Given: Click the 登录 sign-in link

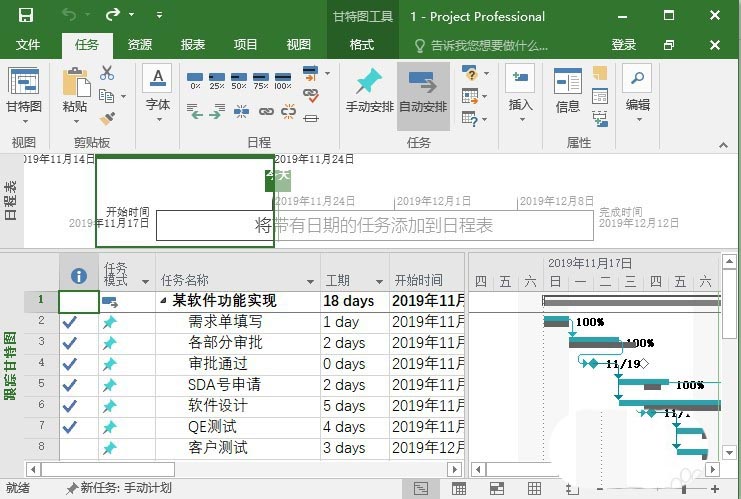Looking at the screenshot, I should (623, 45).
